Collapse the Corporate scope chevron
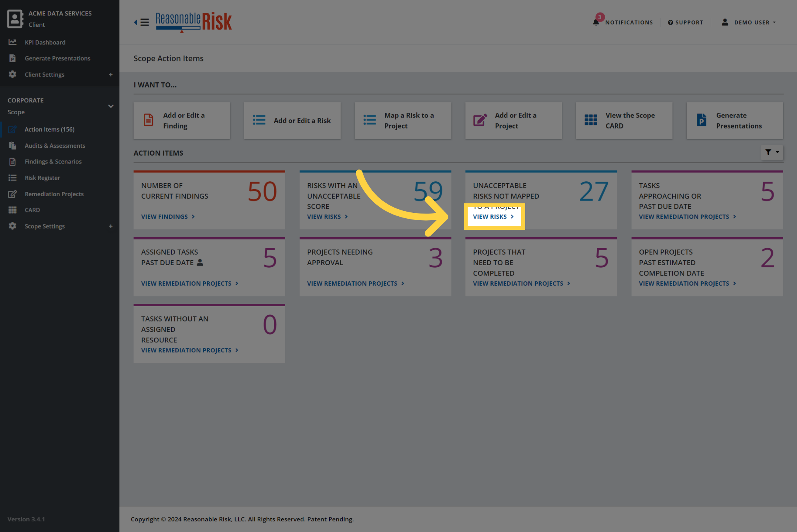797x532 pixels. (x=111, y=106)
